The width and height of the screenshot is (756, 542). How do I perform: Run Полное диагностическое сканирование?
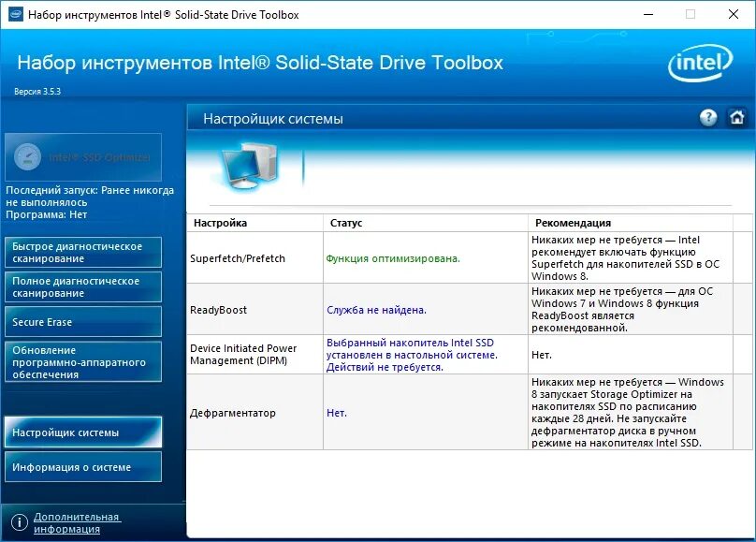83,286
